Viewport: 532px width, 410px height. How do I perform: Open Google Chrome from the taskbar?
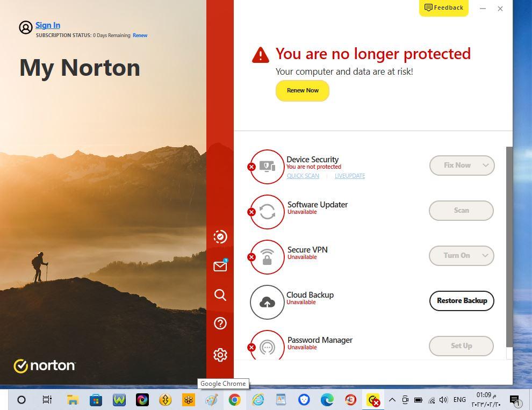(x=234, y=400)
